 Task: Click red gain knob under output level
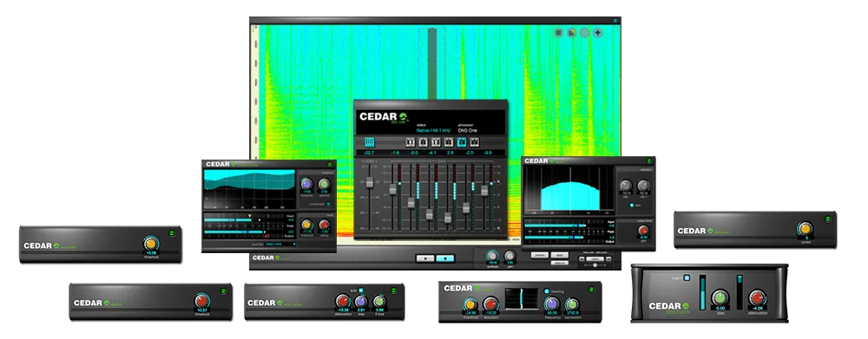click(642, 231)
